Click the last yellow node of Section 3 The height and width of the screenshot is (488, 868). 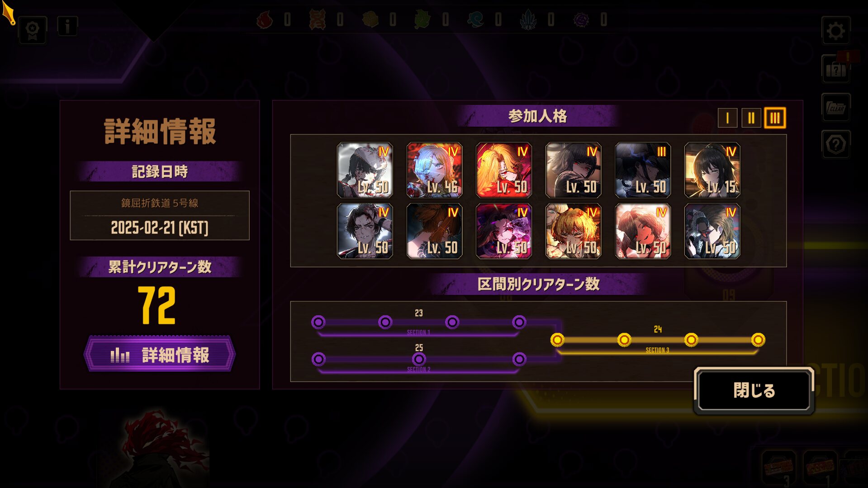[758, 340]
